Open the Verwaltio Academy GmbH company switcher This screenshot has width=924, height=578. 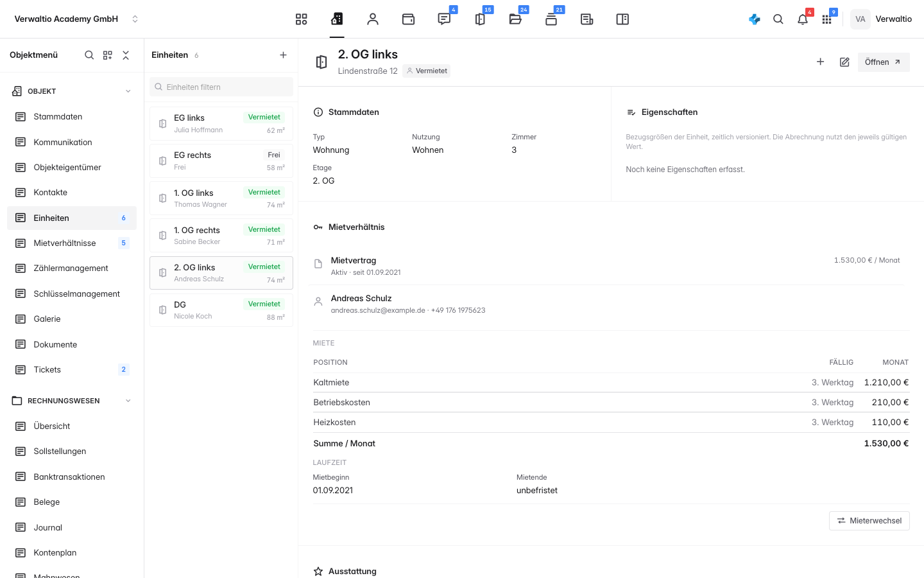tap(76, 19)
